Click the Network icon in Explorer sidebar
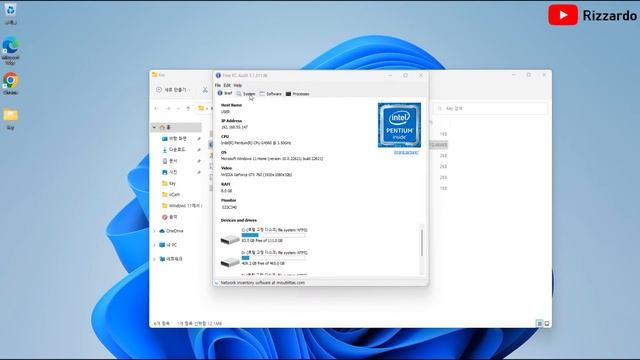Image resolution: width=640 pixels, height=360 pixels. point(162,259)
